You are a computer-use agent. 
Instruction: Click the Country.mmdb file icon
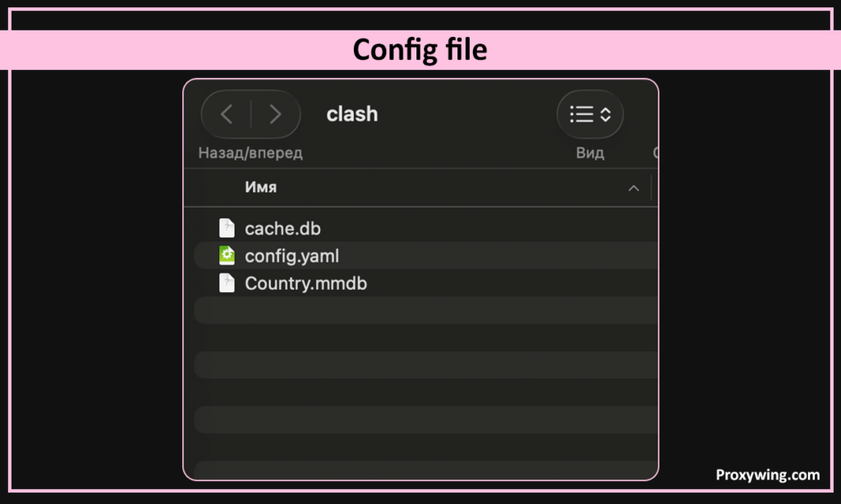coord(227,284)
